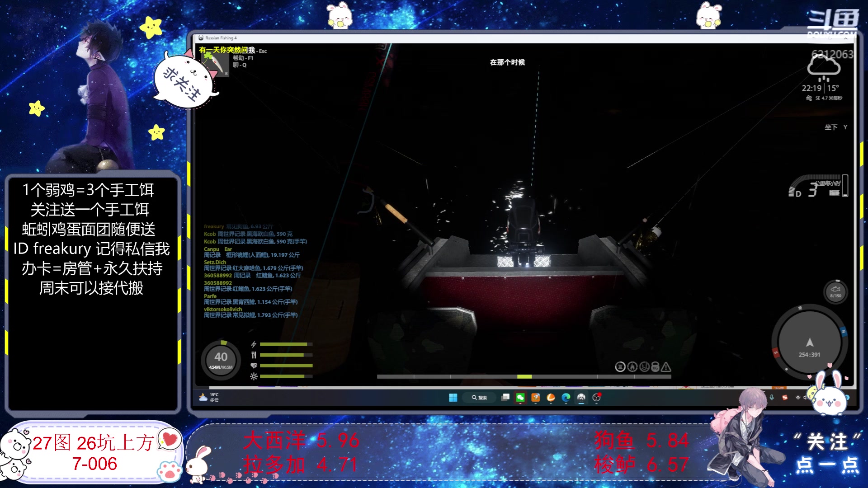Click the rod load status icon
This screenshot has height=488, width=868.
click(x=644, y=367)
